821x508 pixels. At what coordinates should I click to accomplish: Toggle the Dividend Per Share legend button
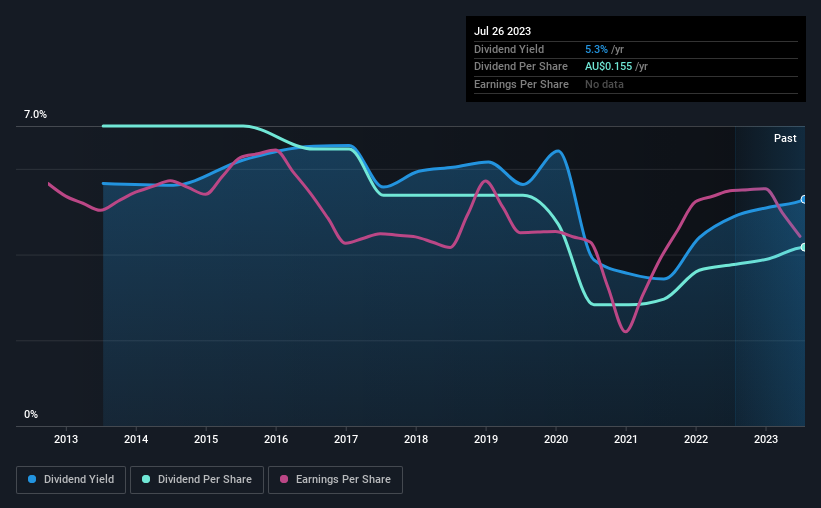point(197,480)
